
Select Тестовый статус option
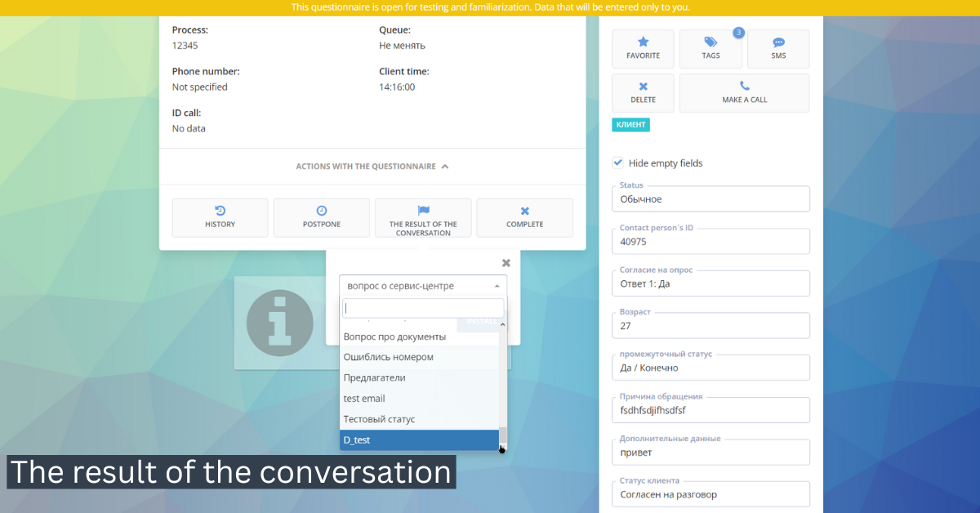pyautogui.click(x=419, y=419)
